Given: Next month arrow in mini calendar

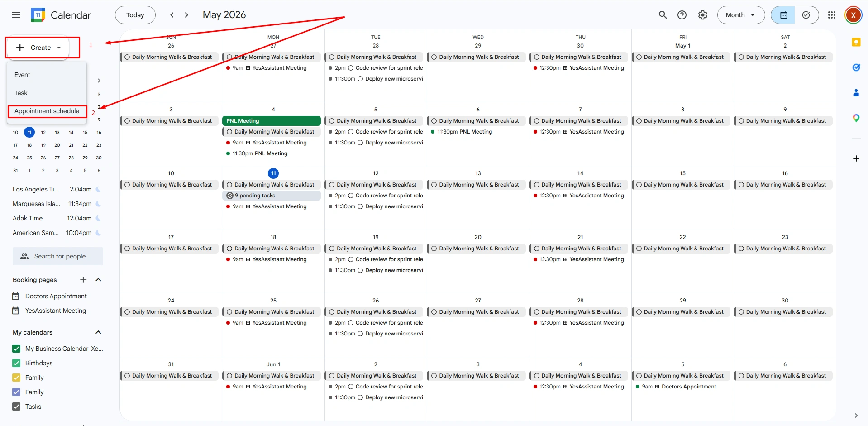Looking at the screenshot, I should pos(99,81).
